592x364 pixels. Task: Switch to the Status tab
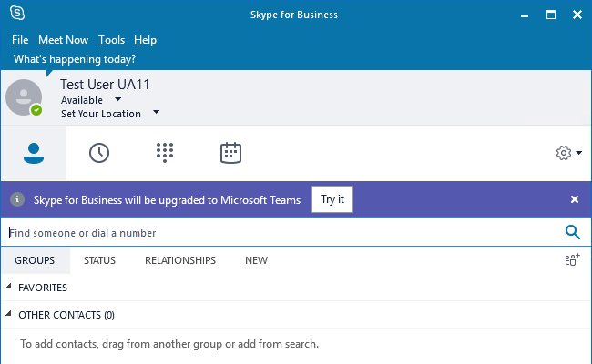[99, 260]
